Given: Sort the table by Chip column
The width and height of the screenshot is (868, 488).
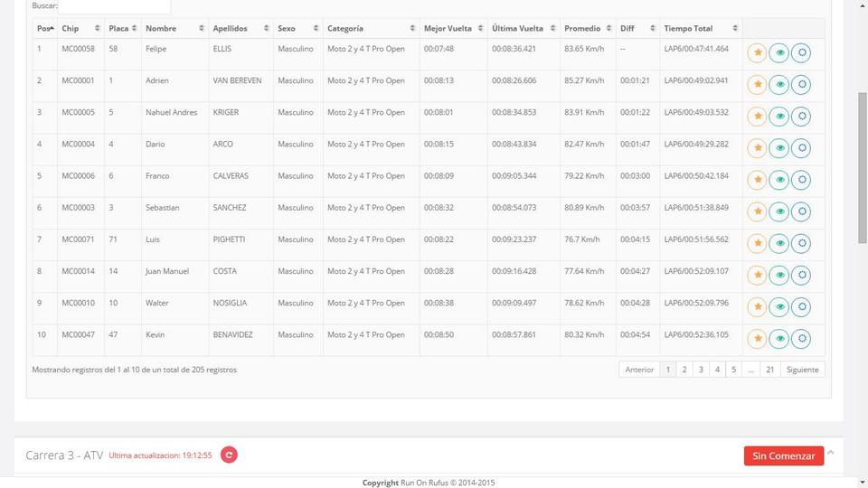Looking at the screenshot, I should coord(80,28).
